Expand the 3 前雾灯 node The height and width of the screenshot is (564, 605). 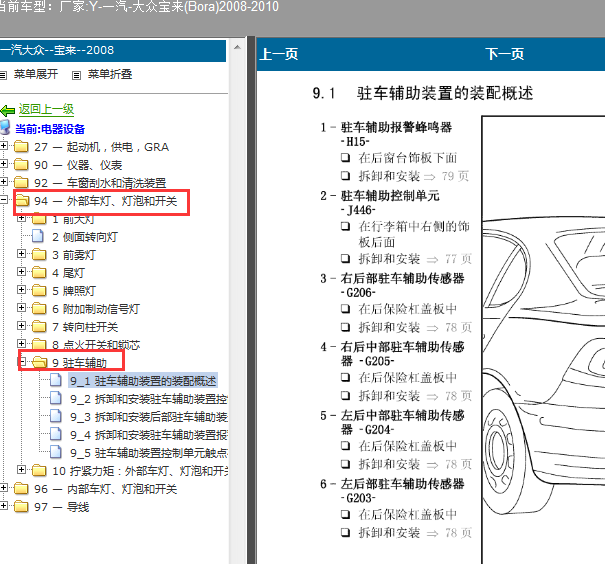pyautogui.click(x=22, y=254)
